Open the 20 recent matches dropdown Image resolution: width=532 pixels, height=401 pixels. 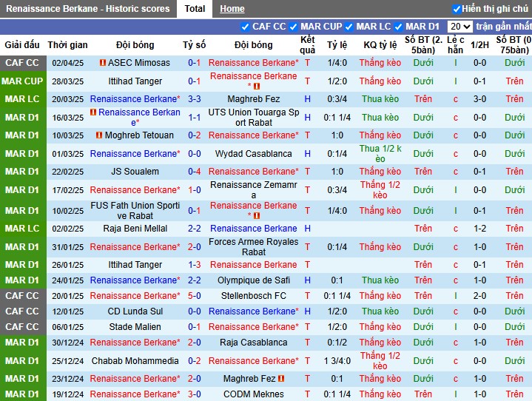click(459, 27)
